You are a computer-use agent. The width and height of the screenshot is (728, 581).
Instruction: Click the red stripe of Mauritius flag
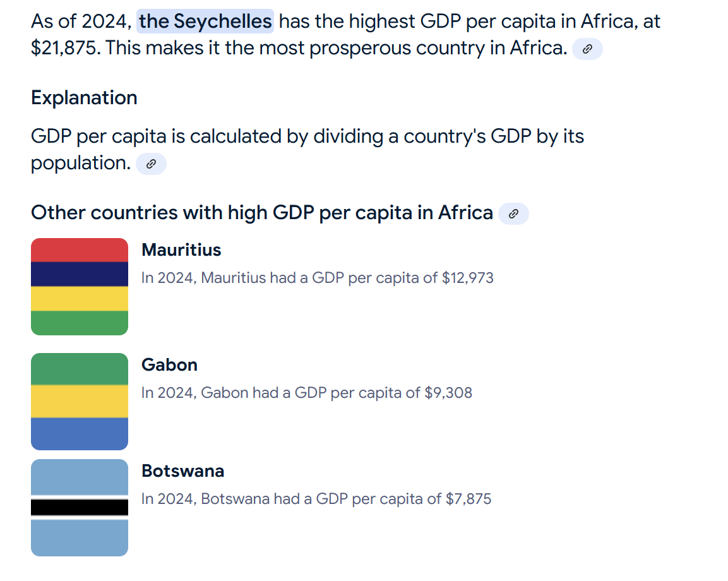pyautogui.click(x=80, y=250)
